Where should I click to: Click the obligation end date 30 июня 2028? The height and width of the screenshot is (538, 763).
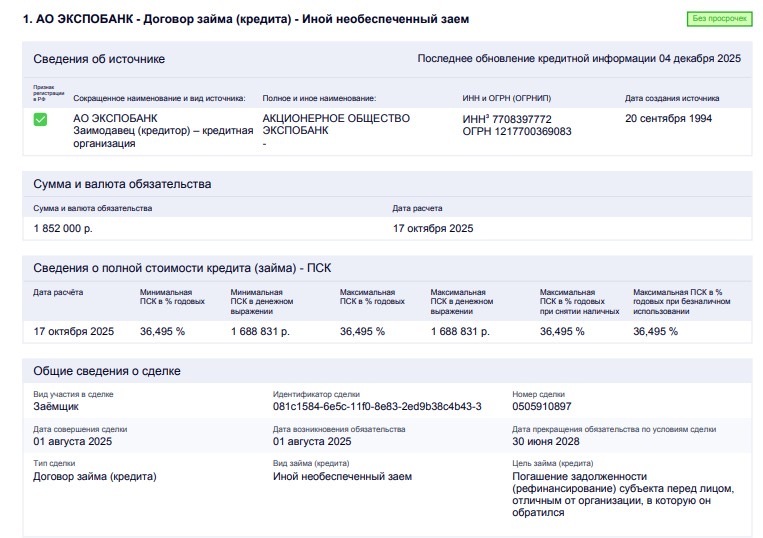(545, 441)
